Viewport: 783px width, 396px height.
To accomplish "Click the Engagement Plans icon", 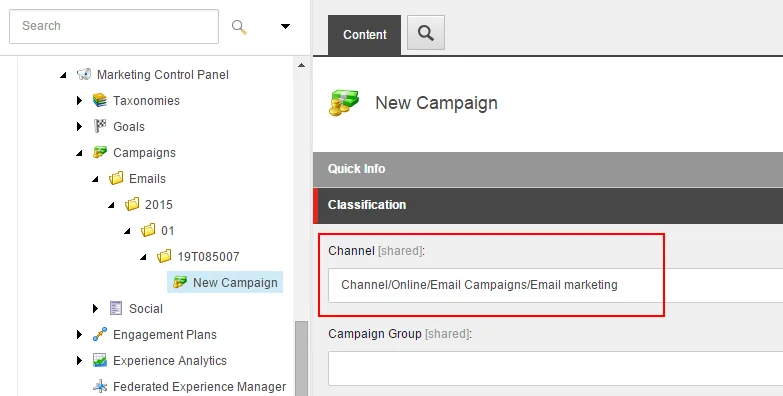I will click(x=100, y=335).
